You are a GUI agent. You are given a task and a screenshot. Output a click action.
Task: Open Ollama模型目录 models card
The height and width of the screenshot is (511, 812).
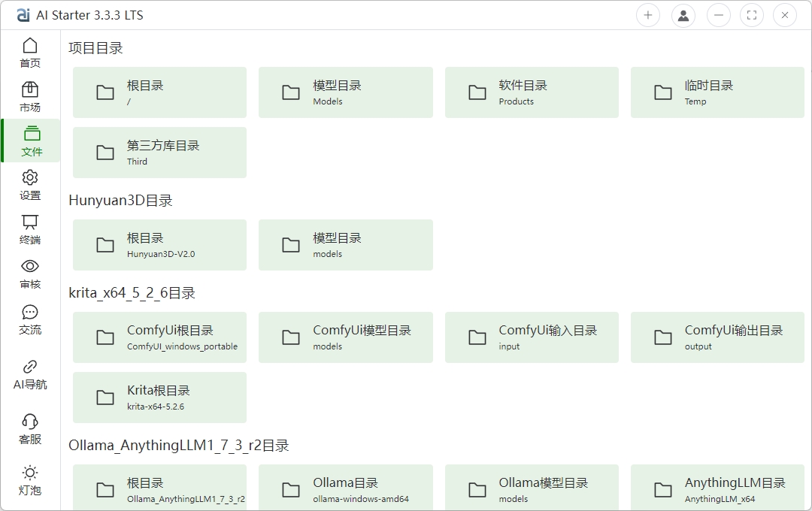click(532, 487)
